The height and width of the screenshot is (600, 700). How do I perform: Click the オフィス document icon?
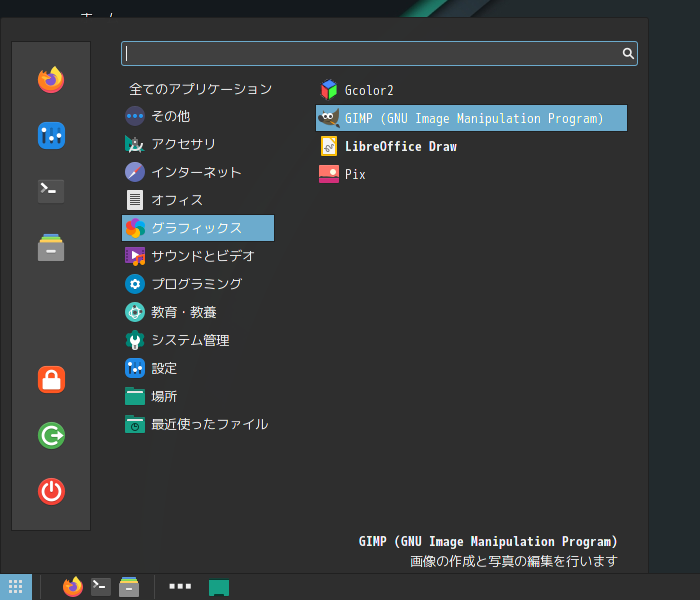tap(135, 200)
